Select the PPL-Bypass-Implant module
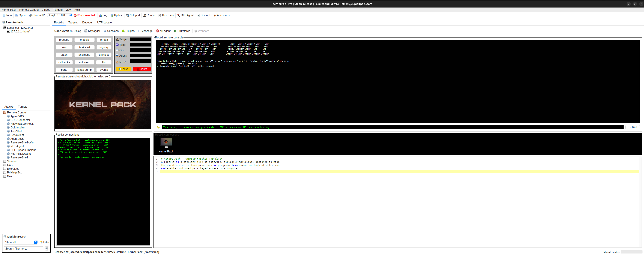 [21, 150]
